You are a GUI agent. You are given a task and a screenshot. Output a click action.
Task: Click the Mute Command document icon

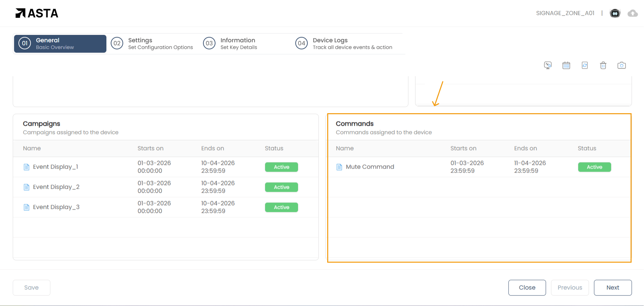pos(339,167)
